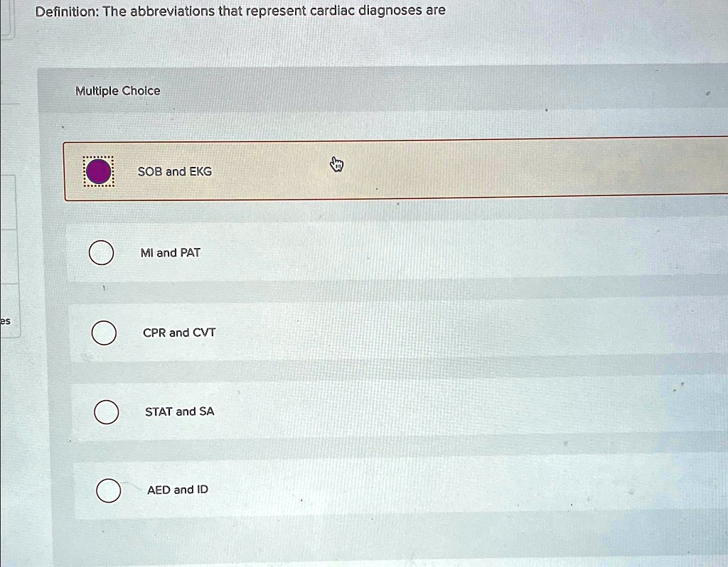
Task: Deselect the filled SOB and EKG radio button
Action: (x=98, y=171)
